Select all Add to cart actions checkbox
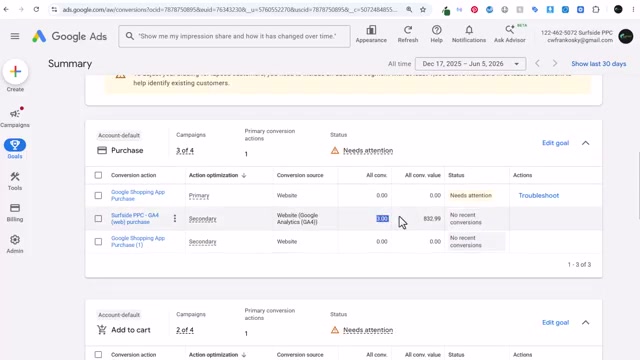Screen dimensions: 640x360 coord(98,355)
